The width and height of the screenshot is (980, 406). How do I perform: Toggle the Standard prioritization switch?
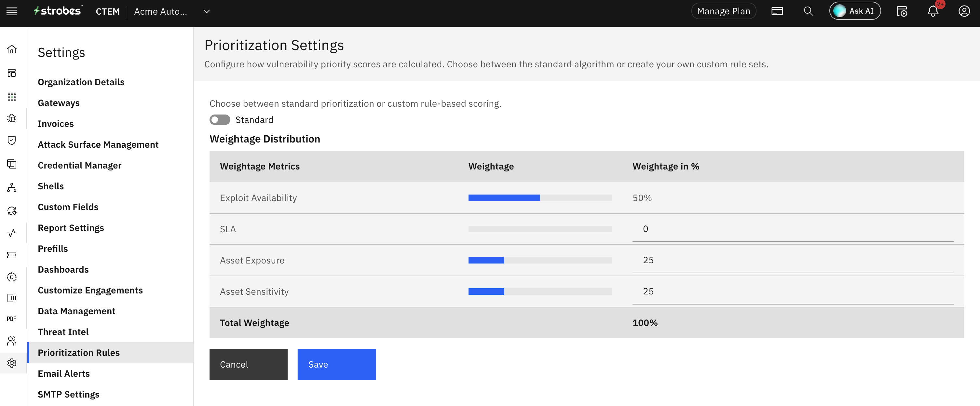click(x=220, y=120)
